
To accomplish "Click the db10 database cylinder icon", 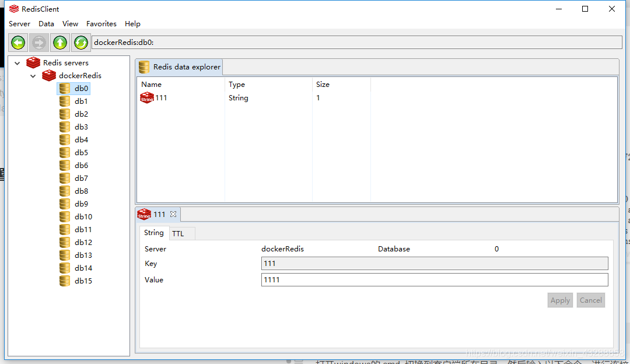I will [x=65, y=217].
